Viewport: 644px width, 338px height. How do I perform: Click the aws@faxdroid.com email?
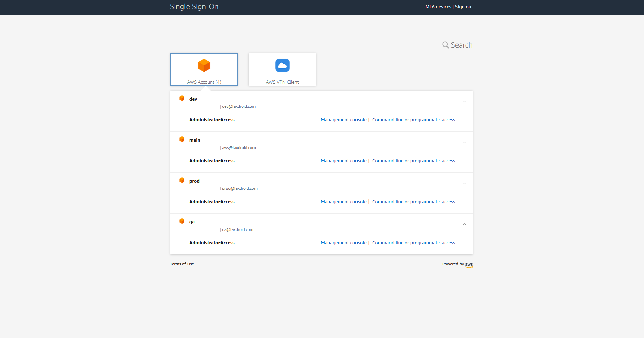[239, 148]
